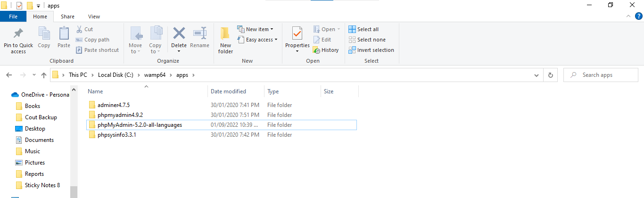The width and height of the screenshot is (644, 198).
Task: Click the Paste ribbon icon
Action: click(x=64, y=34)
